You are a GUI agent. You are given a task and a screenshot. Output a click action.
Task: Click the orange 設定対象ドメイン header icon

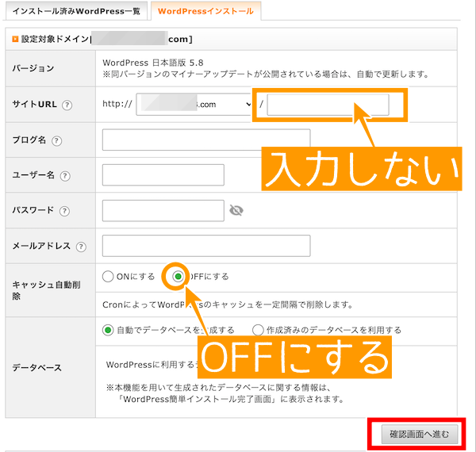pos(15,39)
